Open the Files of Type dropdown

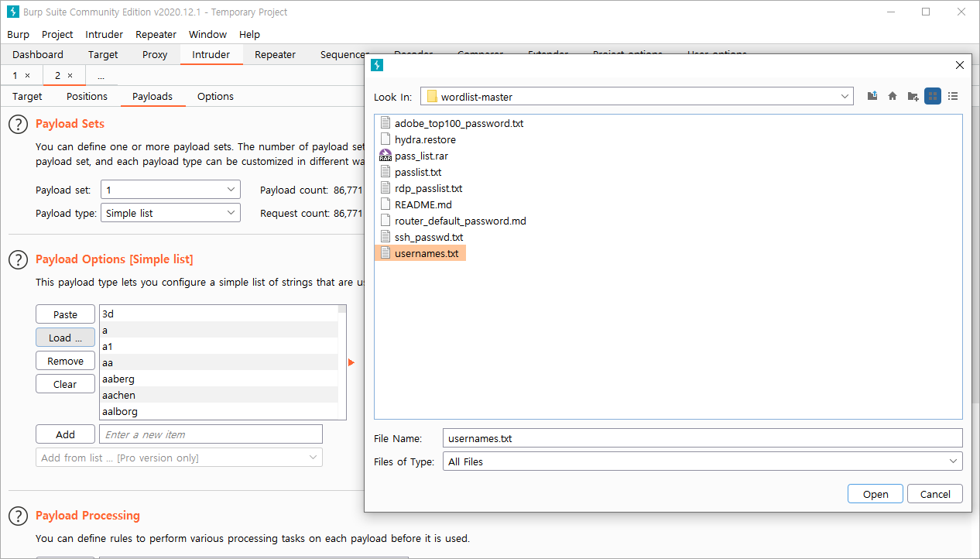(x=953, y=461)
